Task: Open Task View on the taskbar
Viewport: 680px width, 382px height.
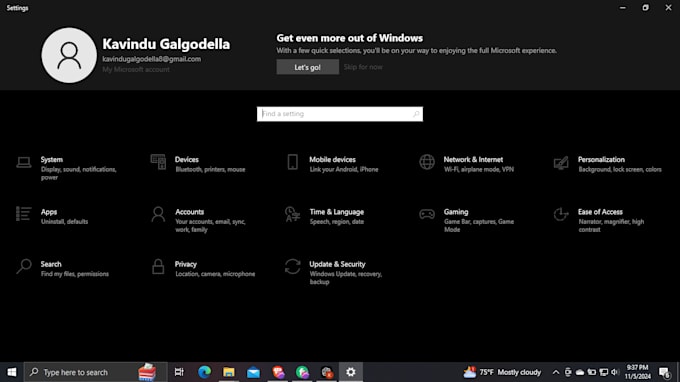Action: (x=179, y=372)
